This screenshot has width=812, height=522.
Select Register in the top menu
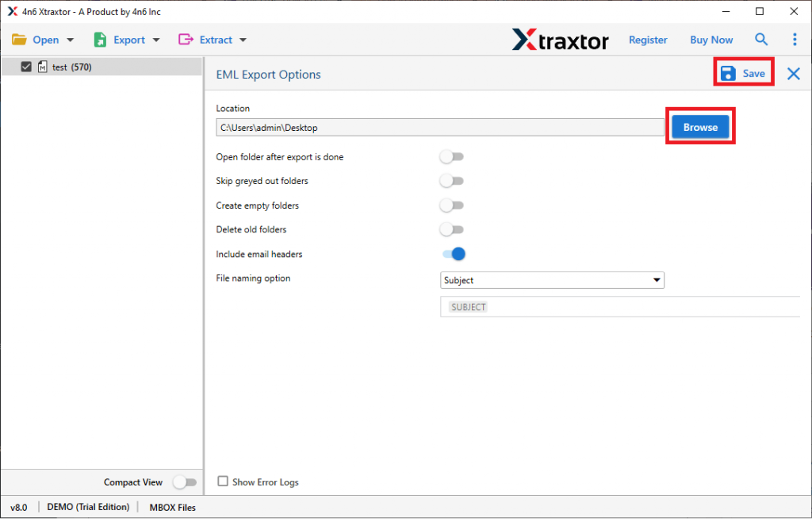click(x=648, y=39)
